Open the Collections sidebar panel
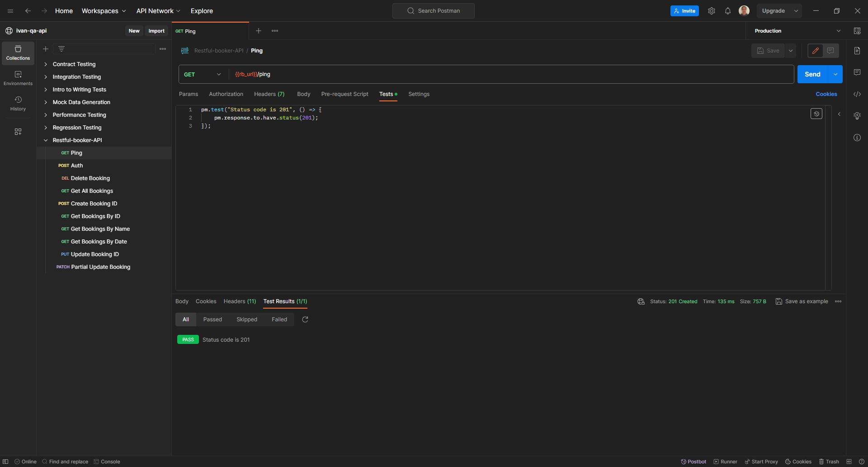Image resolution: width=868 pixels, height=467 pixels. coord(18,53)
